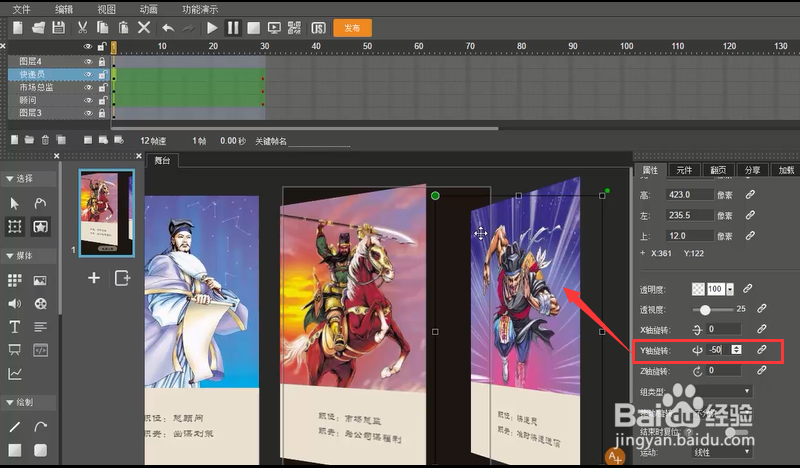Toggle eye icon for 顾问 layer
The width and height of the screenshot is (800, 468).
pos(88,100)
